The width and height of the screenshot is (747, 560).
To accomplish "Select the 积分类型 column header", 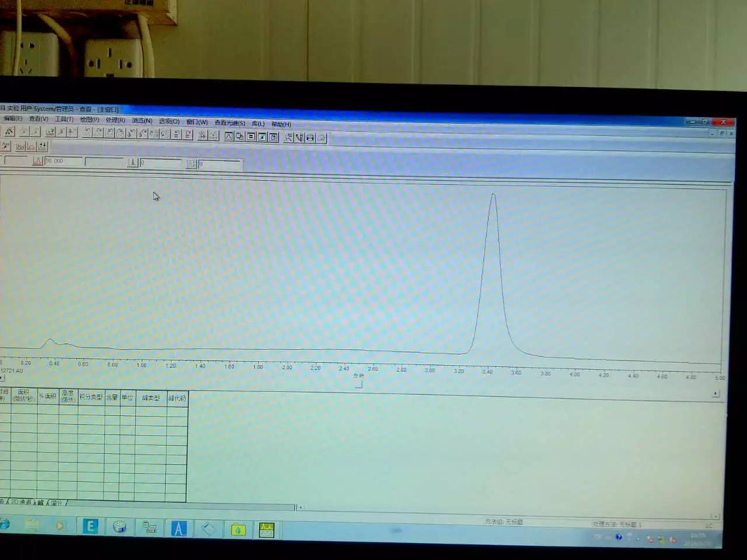I will [90, 397].
